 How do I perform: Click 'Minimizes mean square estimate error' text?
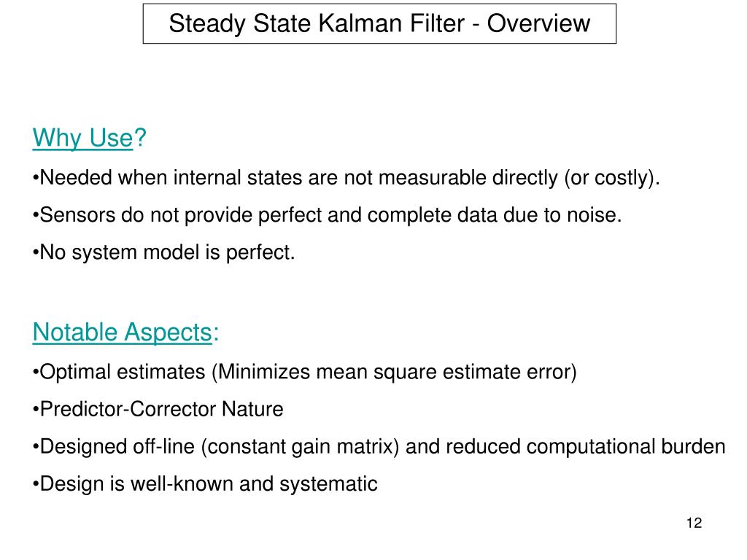[x=395, y=373]
